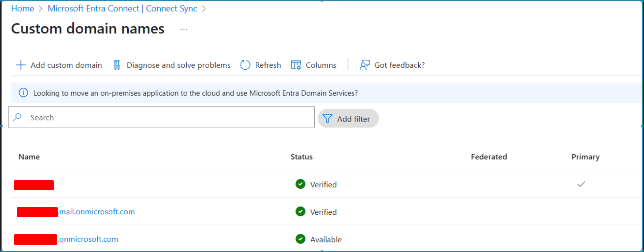
Task: Click the plus icon for Add custom domain
Action: click(21, 65)
